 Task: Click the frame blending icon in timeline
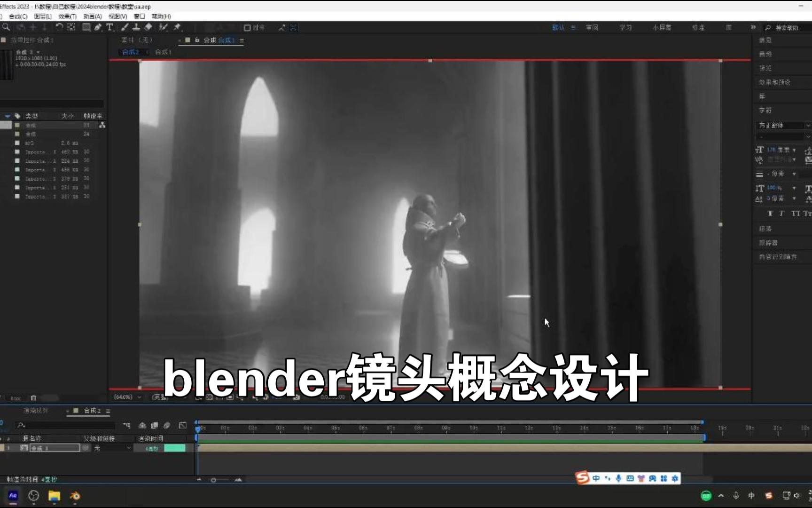[155, 425]
